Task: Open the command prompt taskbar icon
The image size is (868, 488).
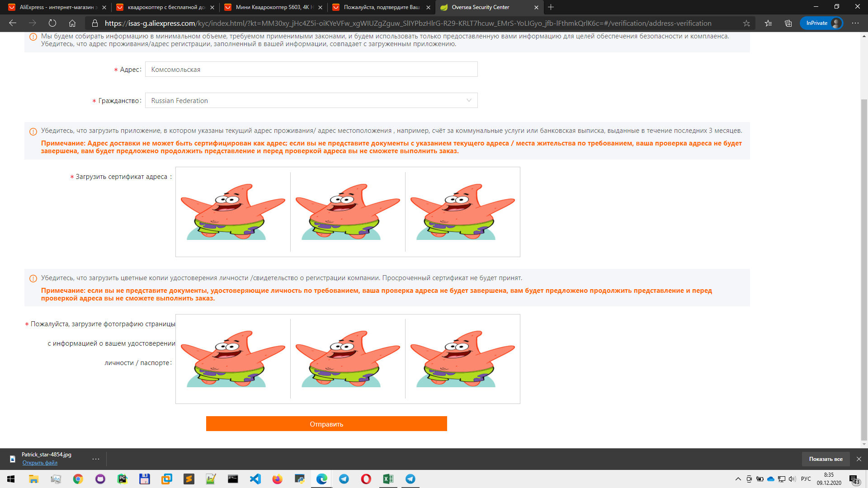Action: click(x=233, y=479)
